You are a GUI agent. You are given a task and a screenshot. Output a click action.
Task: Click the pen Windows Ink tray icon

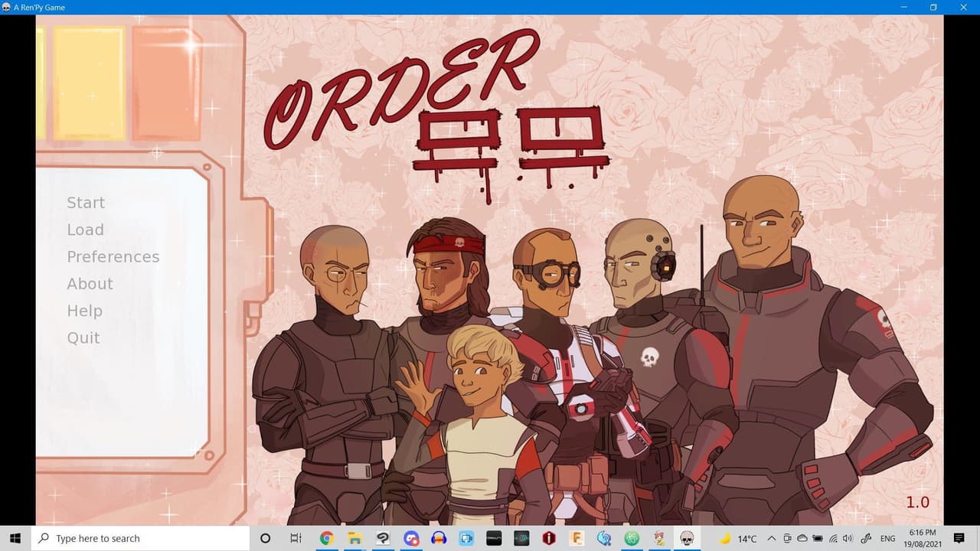867,539
